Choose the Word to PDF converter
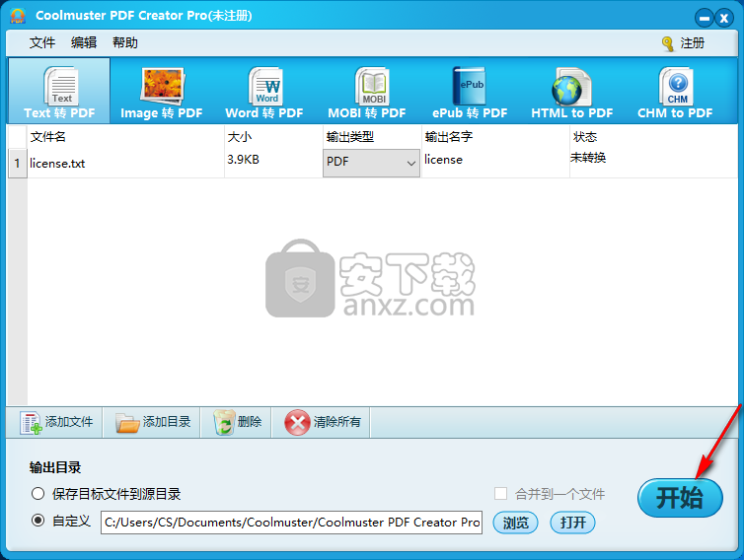This screenshot has height=560, width=744. [x=264, y=91]
